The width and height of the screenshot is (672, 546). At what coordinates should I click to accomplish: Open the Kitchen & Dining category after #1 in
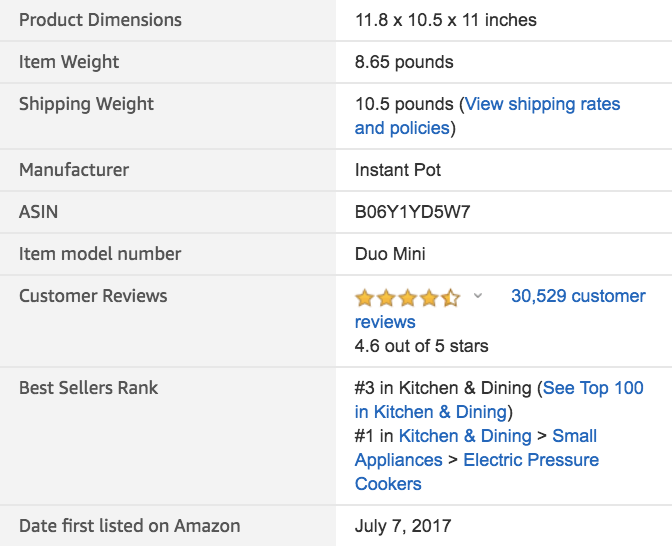(x=465, y=436)
